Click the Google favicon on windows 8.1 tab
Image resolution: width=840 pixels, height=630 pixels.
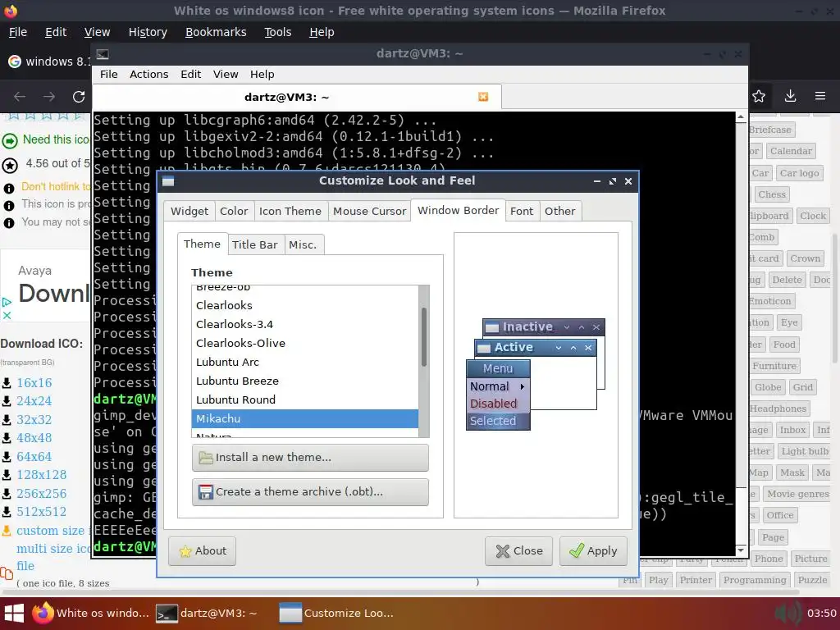point(15,62)
